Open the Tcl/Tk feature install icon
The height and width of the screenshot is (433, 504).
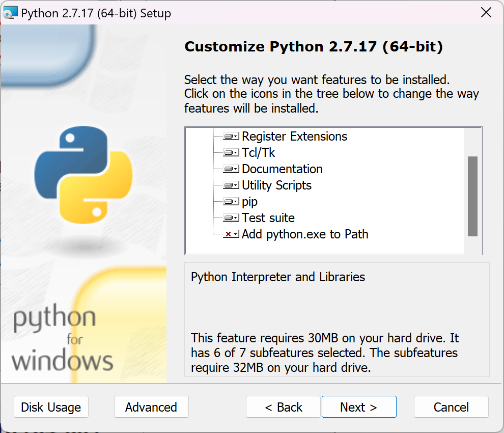(x=231, y=153)
